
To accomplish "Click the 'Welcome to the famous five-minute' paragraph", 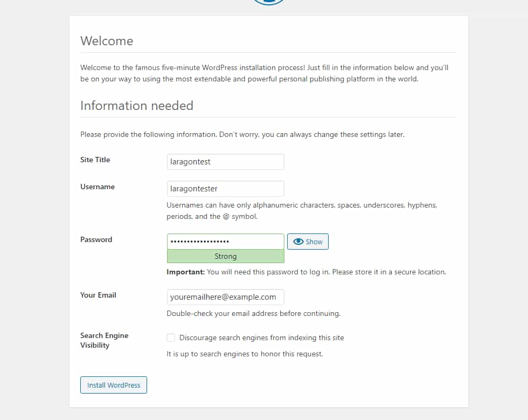I will tap(265, 73).
